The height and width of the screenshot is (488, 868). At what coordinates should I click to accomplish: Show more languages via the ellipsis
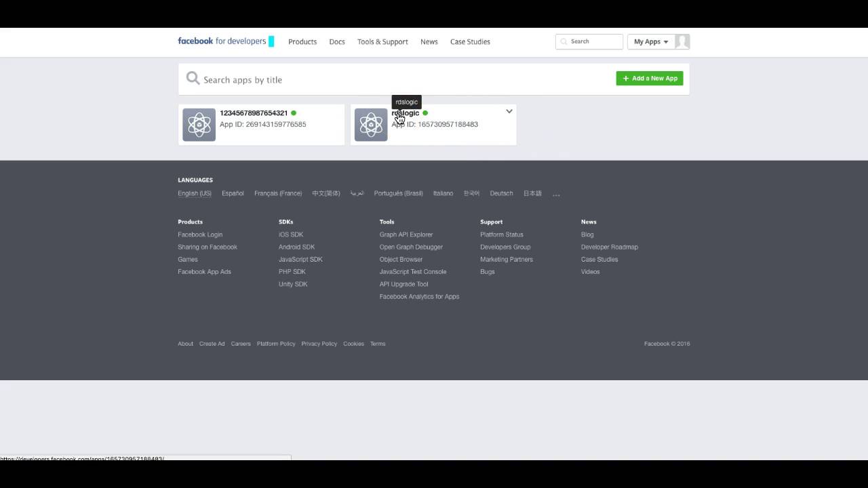[x=556, y=194]
